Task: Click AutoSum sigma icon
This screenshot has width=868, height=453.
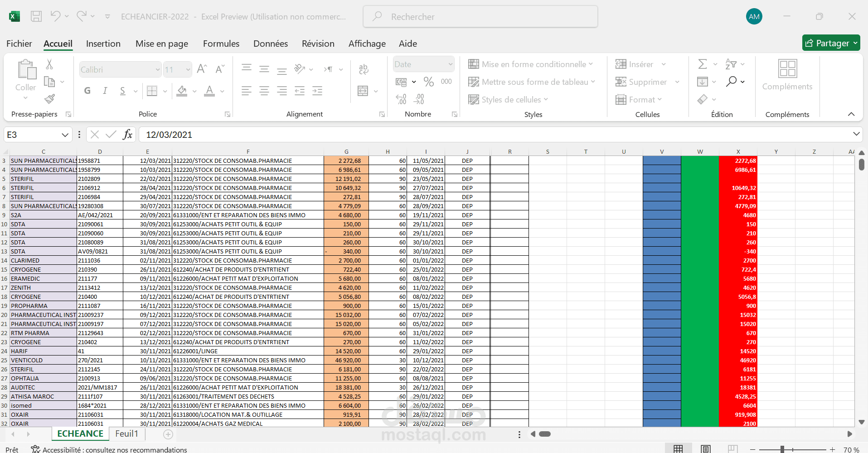Action: click(x=703, y=64)
